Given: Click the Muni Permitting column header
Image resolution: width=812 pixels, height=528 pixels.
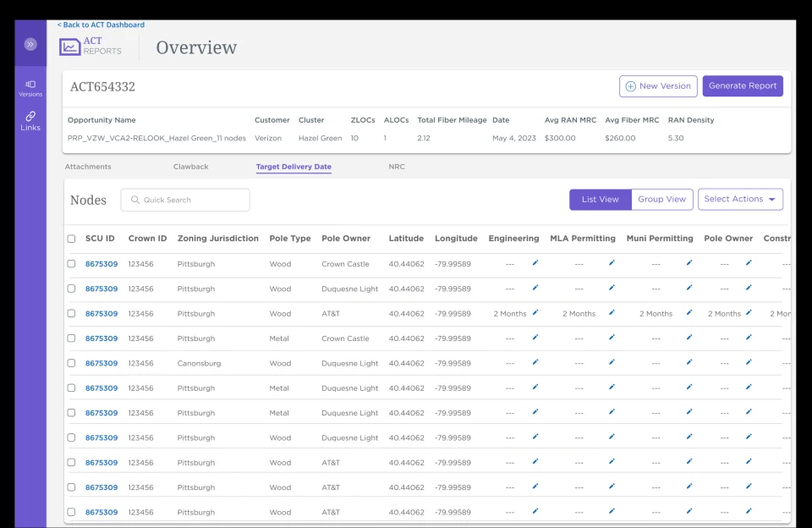Looking at the screenshot, I should (x=660, y=239).
